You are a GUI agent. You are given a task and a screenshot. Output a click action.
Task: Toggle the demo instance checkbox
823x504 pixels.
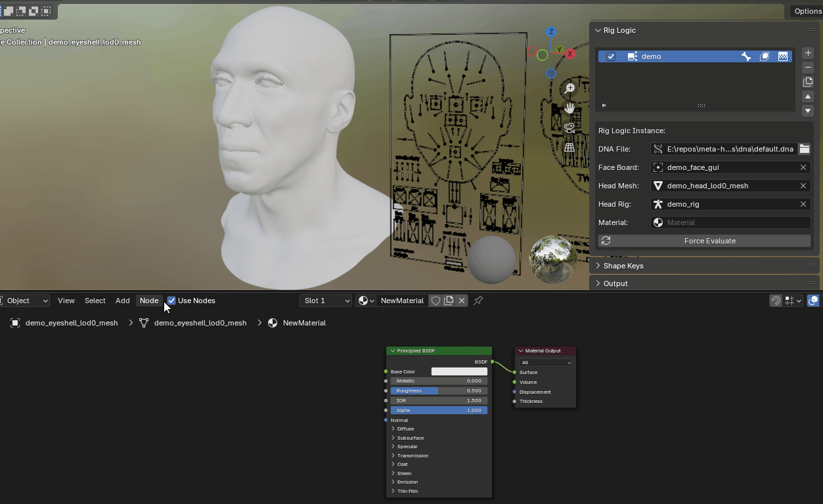click(611, 56)
